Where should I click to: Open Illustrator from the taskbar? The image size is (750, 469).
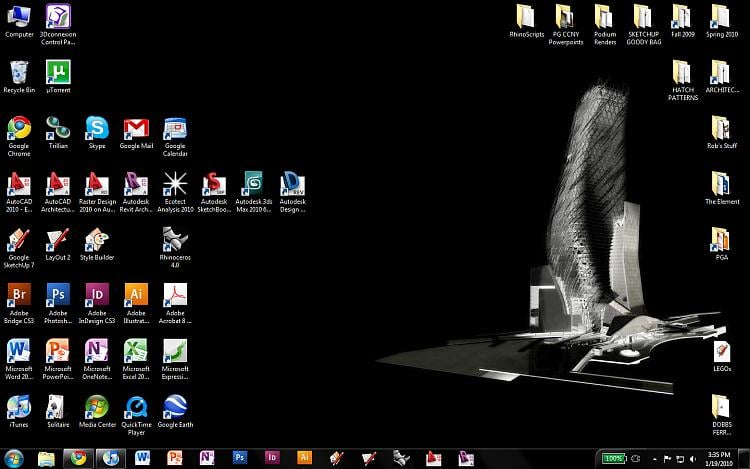[x=304, y=458]
